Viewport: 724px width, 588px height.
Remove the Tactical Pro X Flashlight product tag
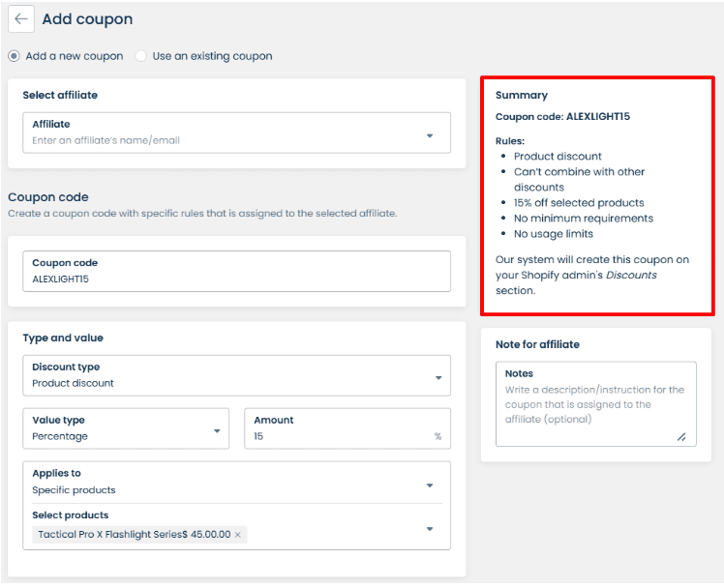pyautogui.click(x=238, y=535)
